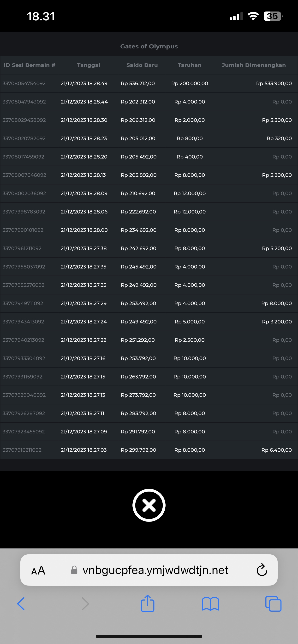The width and height of the screenshot is (298, 644).
Task: Tap the Taruhan column header
Action: click(190, 65)
